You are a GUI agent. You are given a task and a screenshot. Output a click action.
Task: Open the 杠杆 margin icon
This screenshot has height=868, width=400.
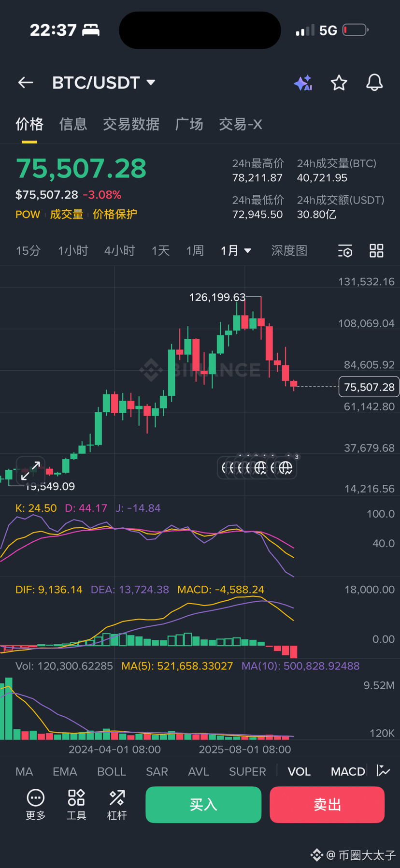click(117, 805)
